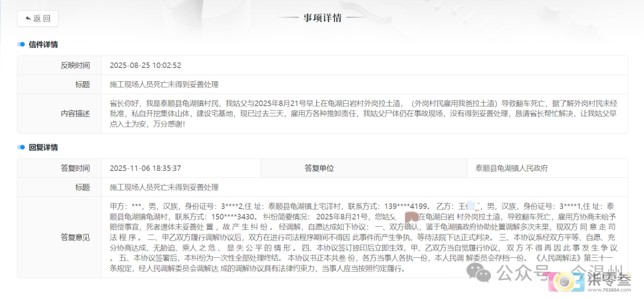Select the reply time 2025-11-06 18:35:37
Image resolution: width=644 pixels, height=299 pixels.
tap(145, 168)
